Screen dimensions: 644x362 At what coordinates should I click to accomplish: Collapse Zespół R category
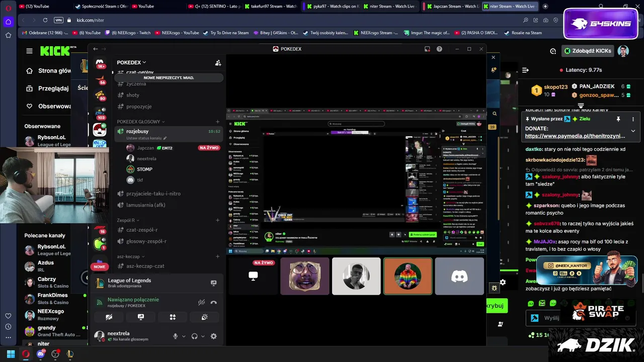point(128,220)
